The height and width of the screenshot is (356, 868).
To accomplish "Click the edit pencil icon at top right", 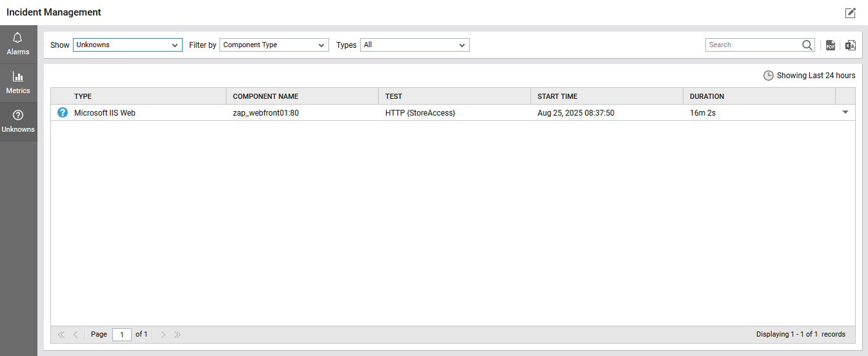I will pos(850,13).
